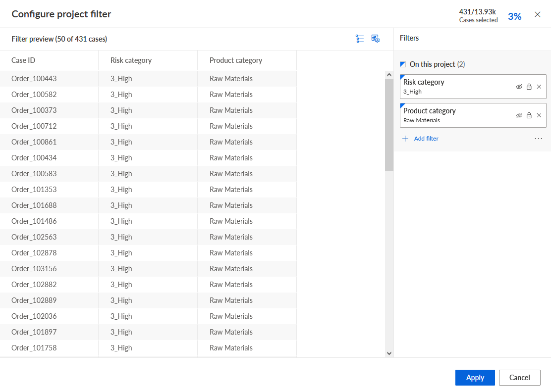Select row Order_102878
Screen dimensions: 551x392
pos(148,253)
